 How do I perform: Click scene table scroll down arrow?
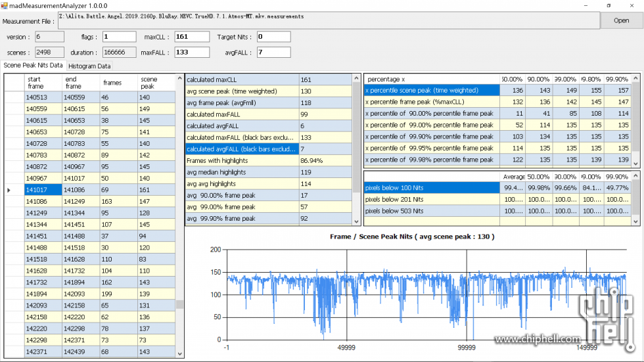click(179, 353)
